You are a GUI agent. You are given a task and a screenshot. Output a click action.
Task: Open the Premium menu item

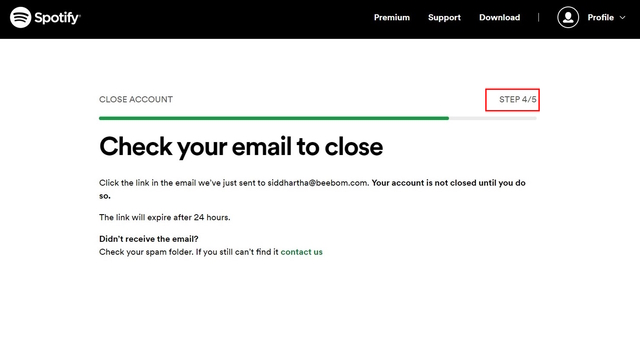[x=392, y=18]
